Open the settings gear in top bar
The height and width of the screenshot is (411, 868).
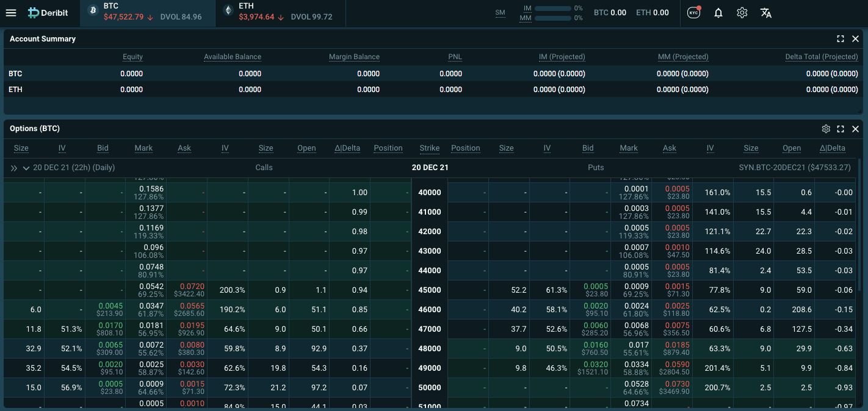click(742, 13)
